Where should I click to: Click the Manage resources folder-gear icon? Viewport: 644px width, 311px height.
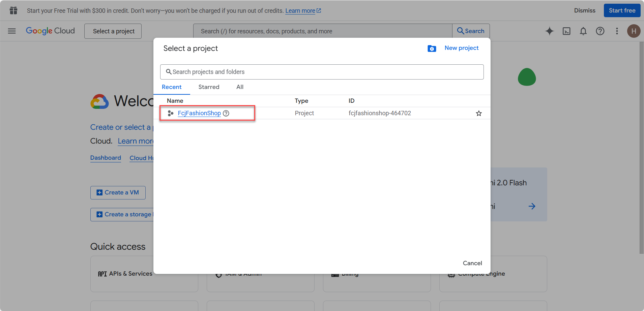click(x=432, y=49)
